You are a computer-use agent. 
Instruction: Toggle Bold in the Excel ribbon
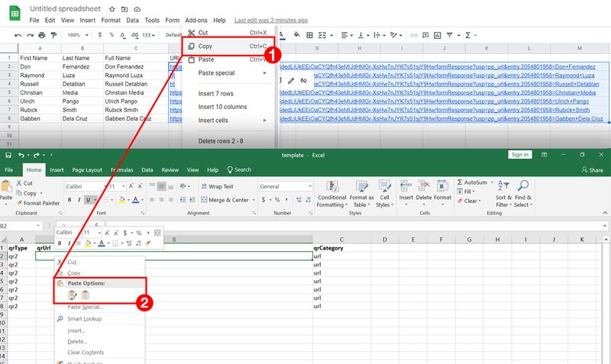[x=69, y=200]
